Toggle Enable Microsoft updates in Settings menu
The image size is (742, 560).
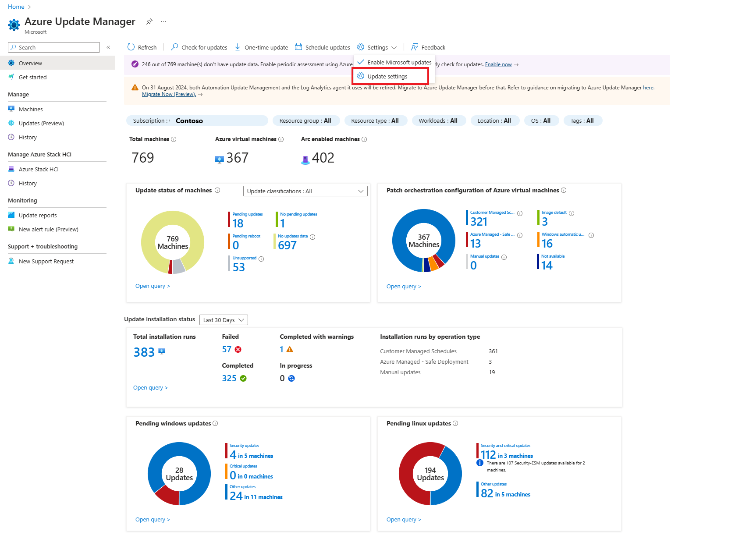point(394,62)
